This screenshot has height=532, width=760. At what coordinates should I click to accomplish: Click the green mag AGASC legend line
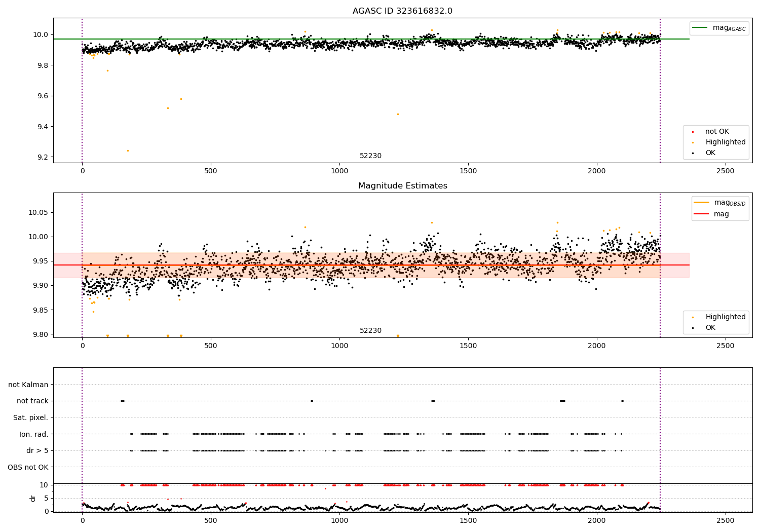[x=701, y=28]
